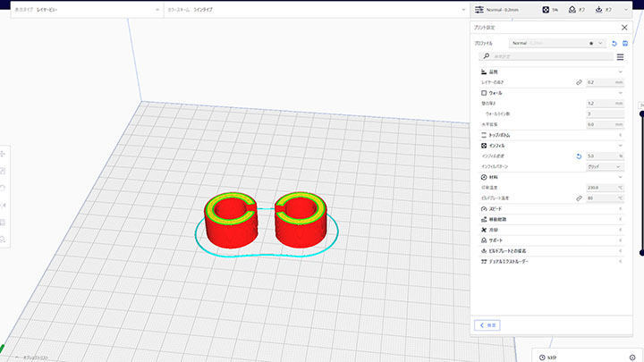
Task: Click the Normal - 0.2mm summary text
Action: coord(503,10)
